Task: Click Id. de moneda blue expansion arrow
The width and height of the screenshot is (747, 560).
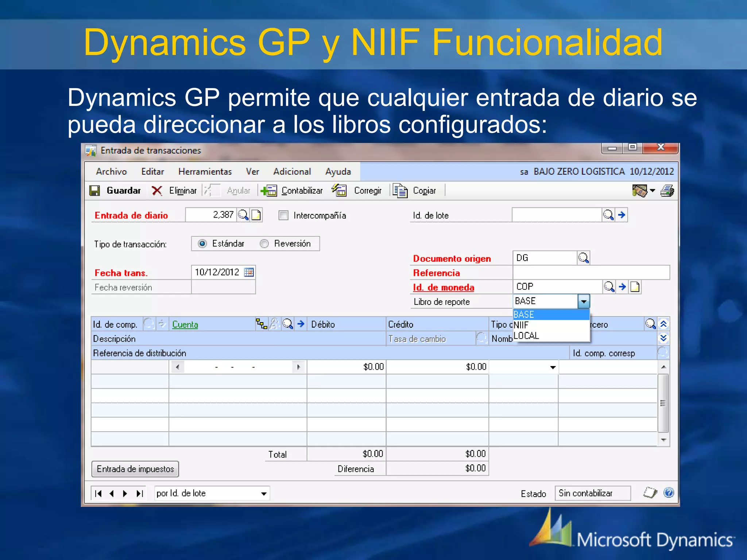Action: 622,287
